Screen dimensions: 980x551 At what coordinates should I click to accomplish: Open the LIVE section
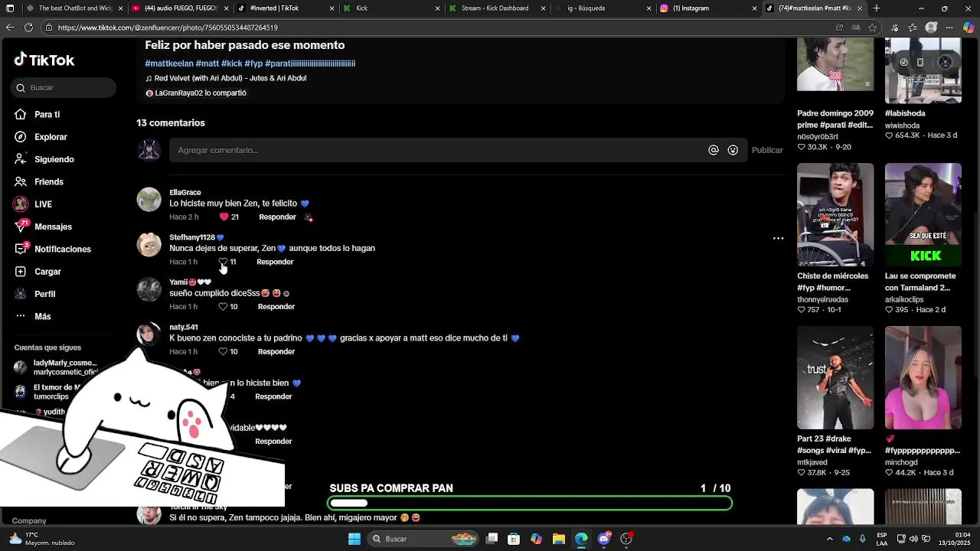[x=43, y=204]
